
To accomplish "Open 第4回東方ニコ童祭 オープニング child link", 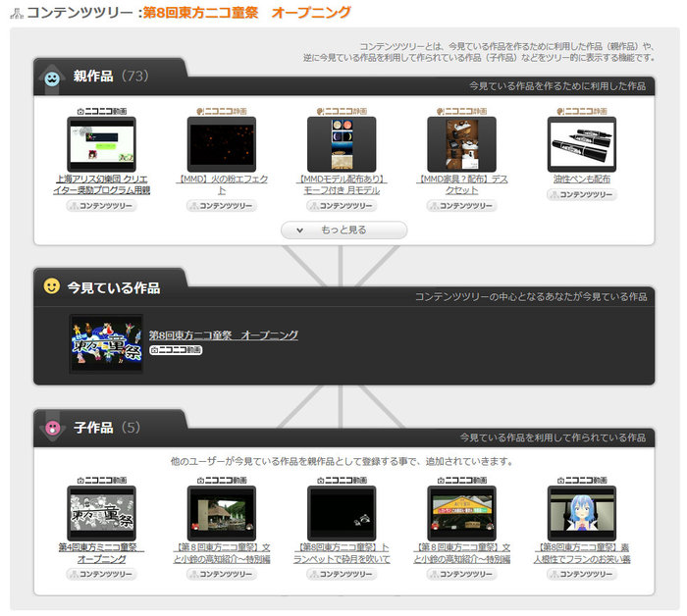I will 102,553.
